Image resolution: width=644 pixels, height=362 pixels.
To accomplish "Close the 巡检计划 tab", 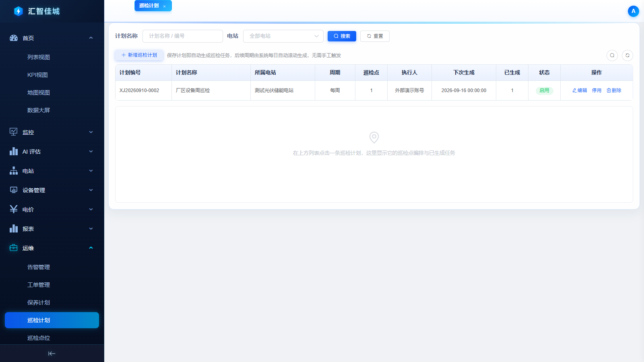I will pyautogui.click(x=164, y=6).
